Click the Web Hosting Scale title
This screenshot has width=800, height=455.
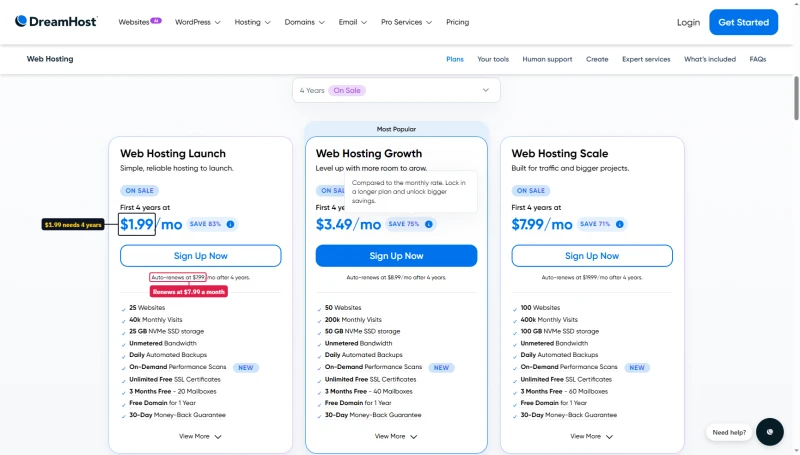click(560, 154)
